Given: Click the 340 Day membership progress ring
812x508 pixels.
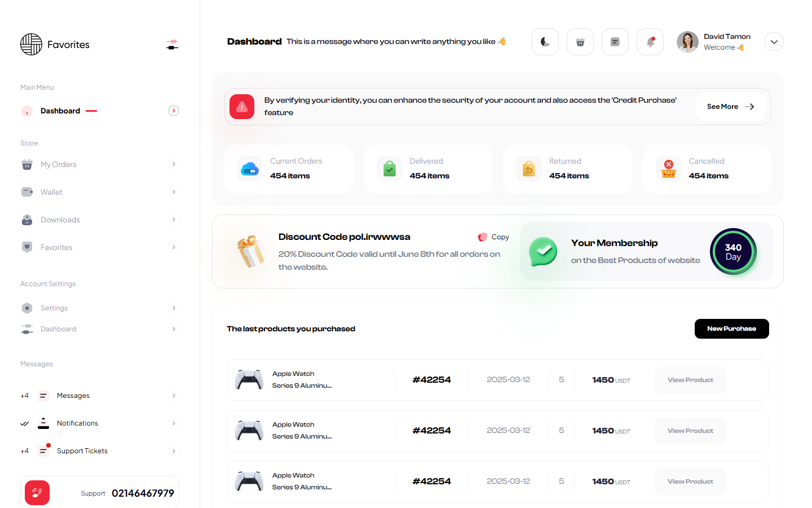Looking at the screenshot, I should coord(733,252).
